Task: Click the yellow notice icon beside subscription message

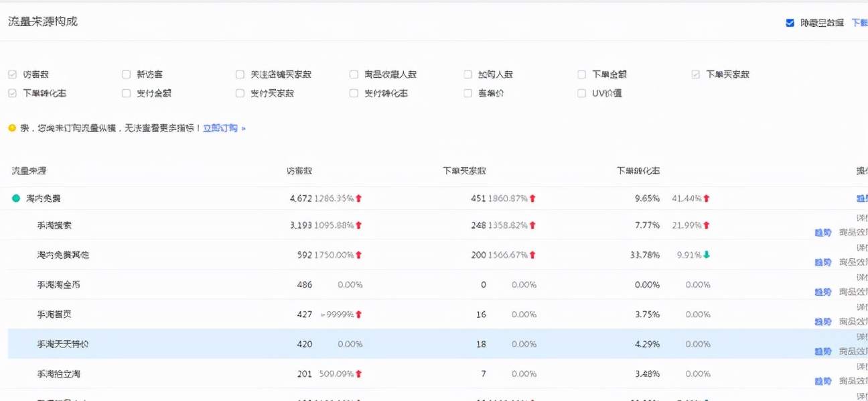Action: tap(12, 127)
